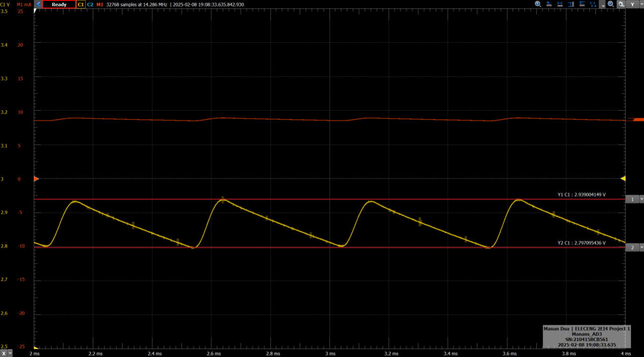Click the 1 2 3 4 digits icon
The height and width of the screenshot is (357, 644).
click(x=593, y=4)
